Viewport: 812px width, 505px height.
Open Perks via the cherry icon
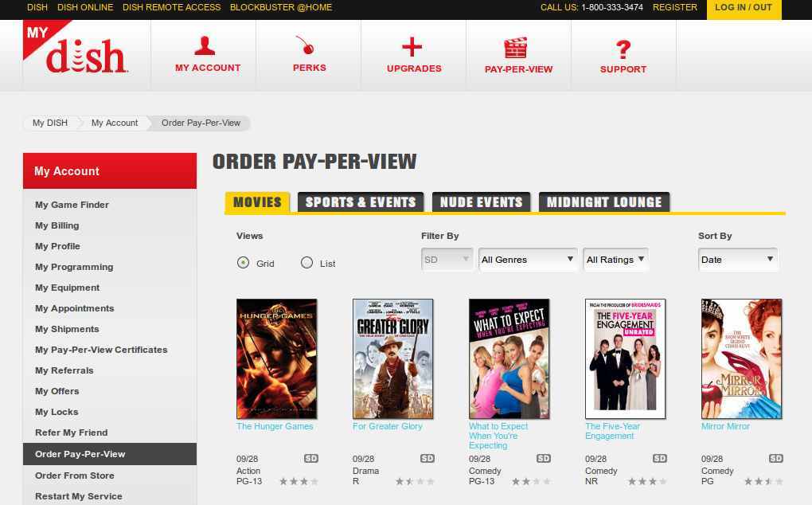point(305,45)
